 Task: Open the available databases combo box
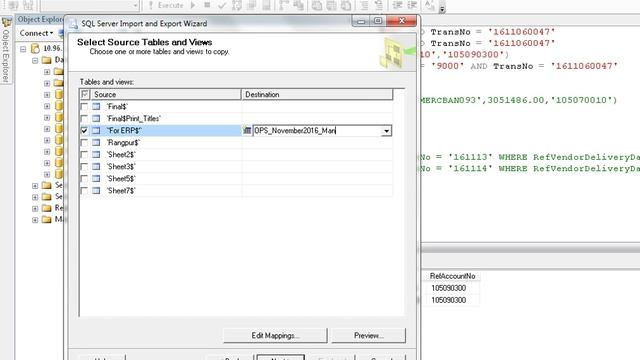pyautogui.click(x=90, y=5)
